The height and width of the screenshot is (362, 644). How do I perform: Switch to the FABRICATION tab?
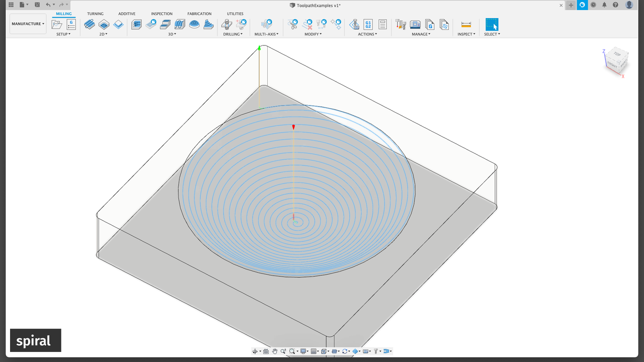click(x=199, y=14)
